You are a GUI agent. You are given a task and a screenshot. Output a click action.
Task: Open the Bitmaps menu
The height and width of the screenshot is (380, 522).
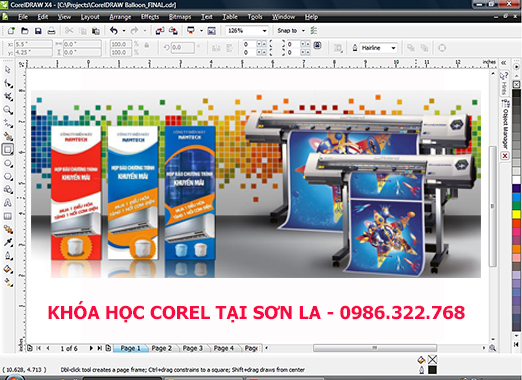(x=180, y=17)
